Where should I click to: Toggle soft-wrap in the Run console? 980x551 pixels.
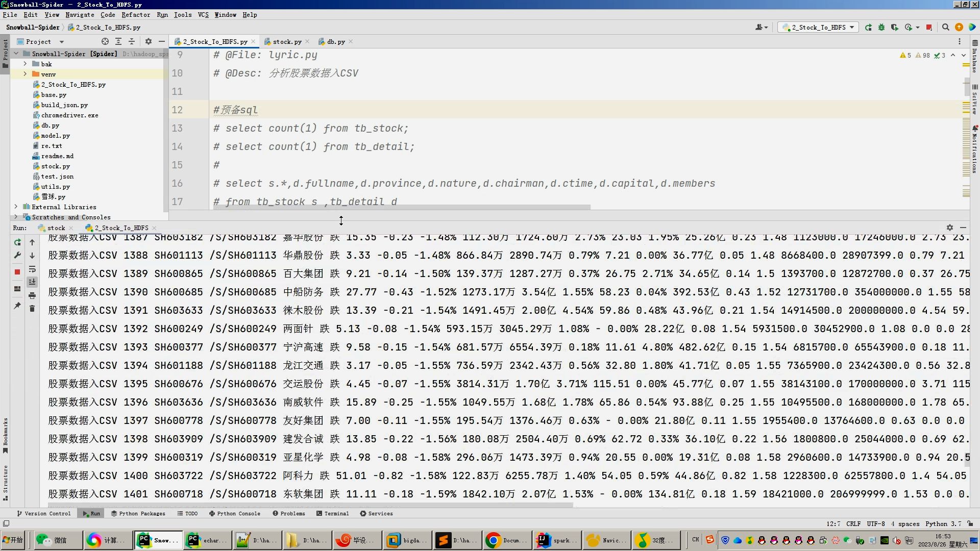tap(32, 269)
